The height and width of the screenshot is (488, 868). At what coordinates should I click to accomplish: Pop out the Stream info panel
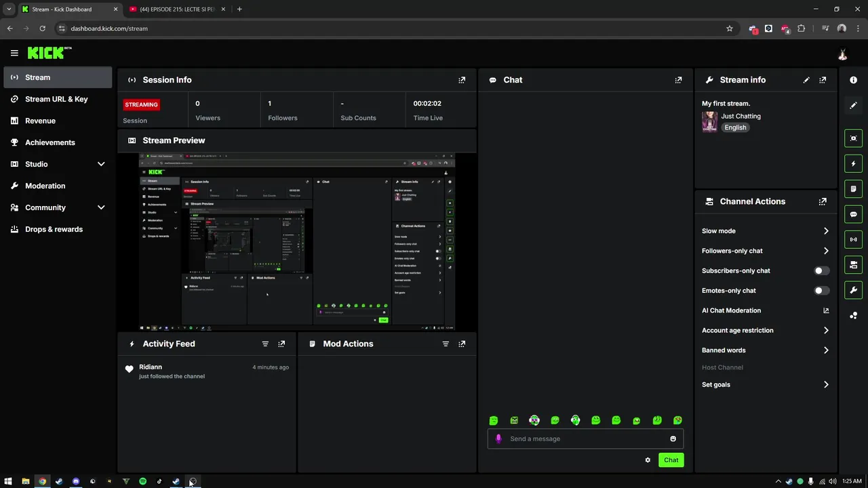[823, 80]
